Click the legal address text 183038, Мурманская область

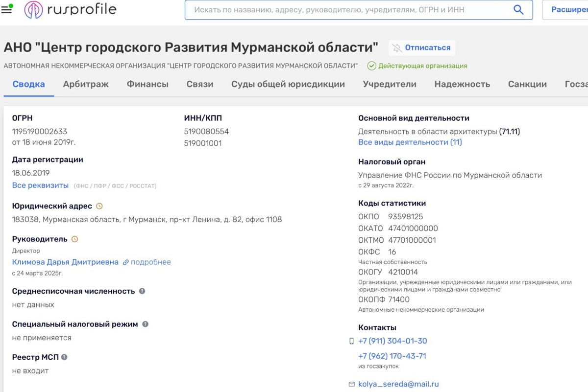147,220
